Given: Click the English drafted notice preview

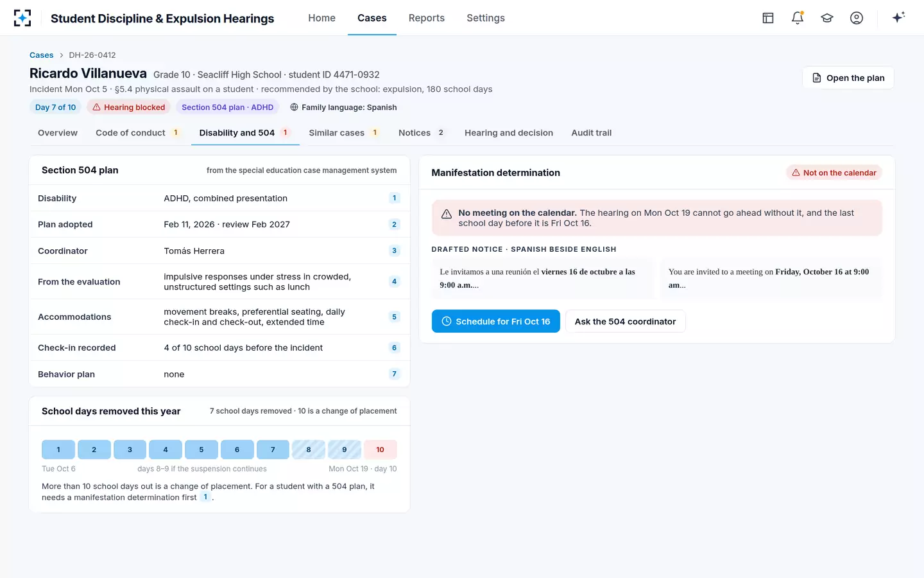Looking at the screenshot, I should pos(771,279).
